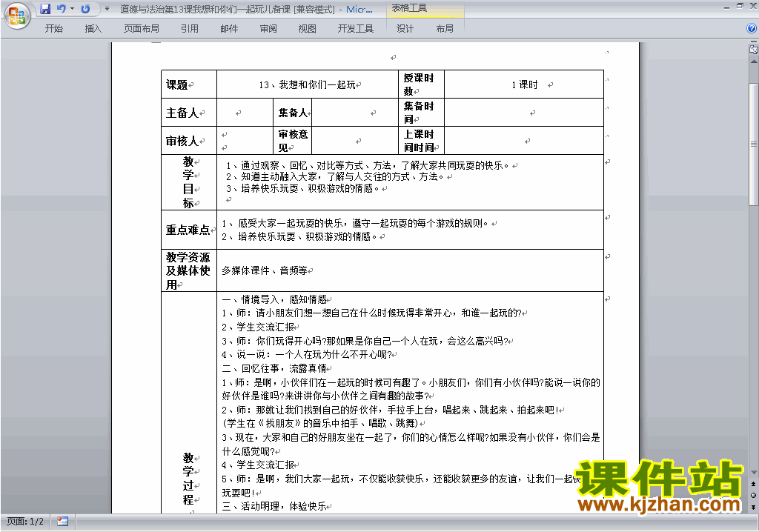This screenshot has height=532, width=759.
Task: Click the 课题 table cell
Action: [x=189, y=84]
